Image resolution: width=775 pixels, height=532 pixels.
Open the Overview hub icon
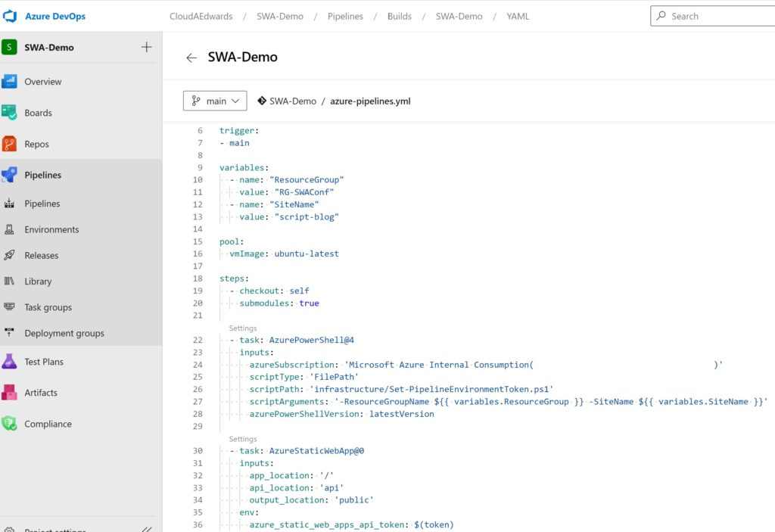coord(9,82)
